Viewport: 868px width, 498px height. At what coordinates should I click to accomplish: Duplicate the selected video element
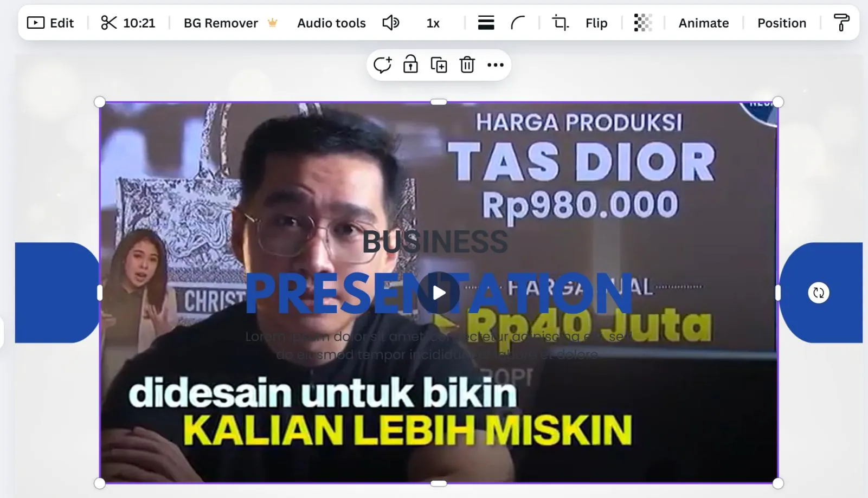coord(439,64)
